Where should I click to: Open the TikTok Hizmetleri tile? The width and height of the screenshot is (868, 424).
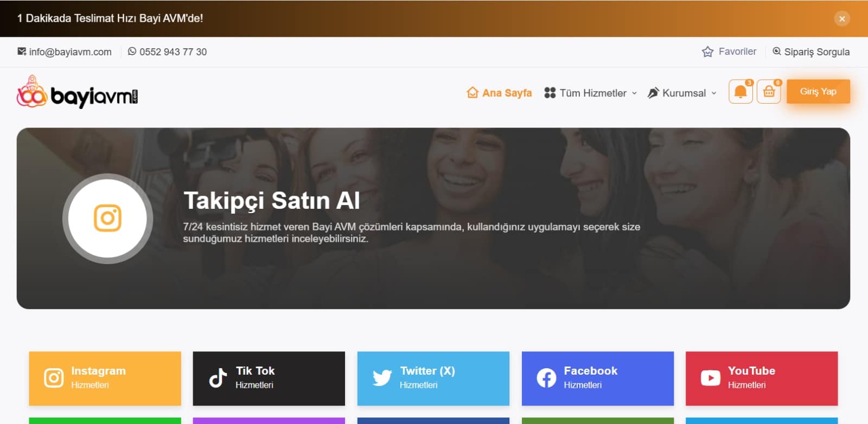269,378
